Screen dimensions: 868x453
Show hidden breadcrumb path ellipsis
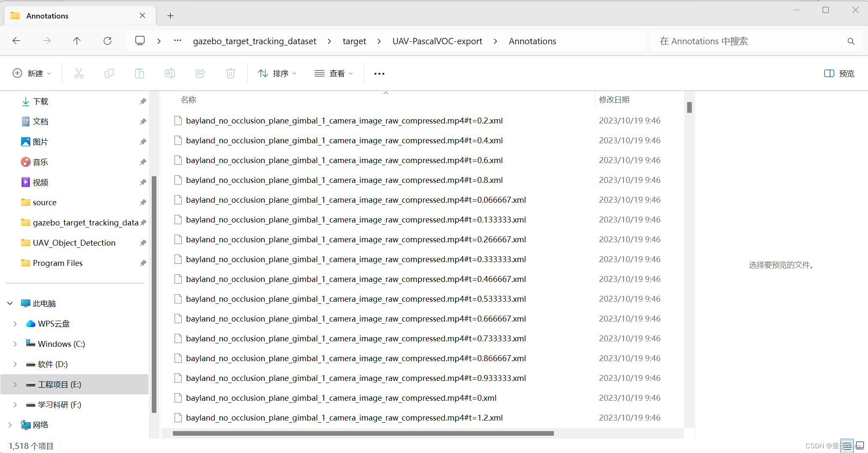[178, 41]
